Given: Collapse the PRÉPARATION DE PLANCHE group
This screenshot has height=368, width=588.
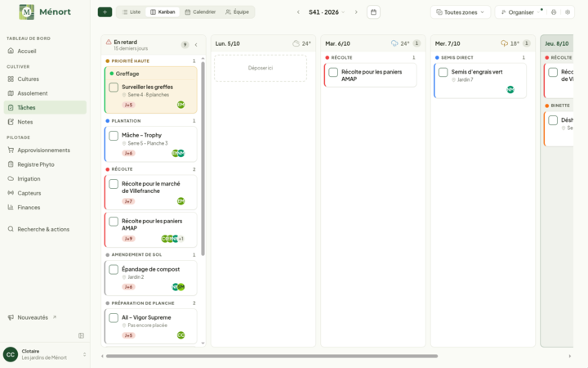Looking at the screenshot, I should [x=150, y=303].
